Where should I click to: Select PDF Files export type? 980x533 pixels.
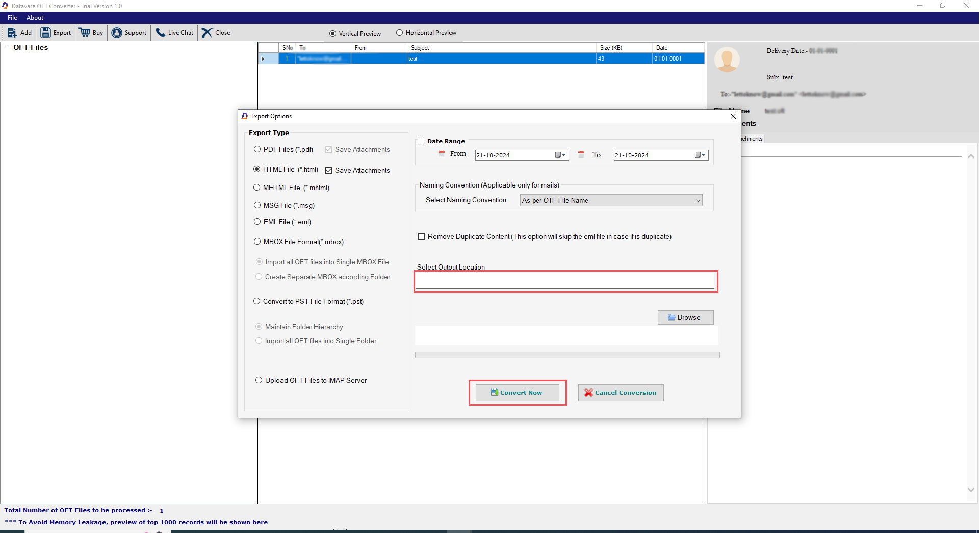point(257,149)
